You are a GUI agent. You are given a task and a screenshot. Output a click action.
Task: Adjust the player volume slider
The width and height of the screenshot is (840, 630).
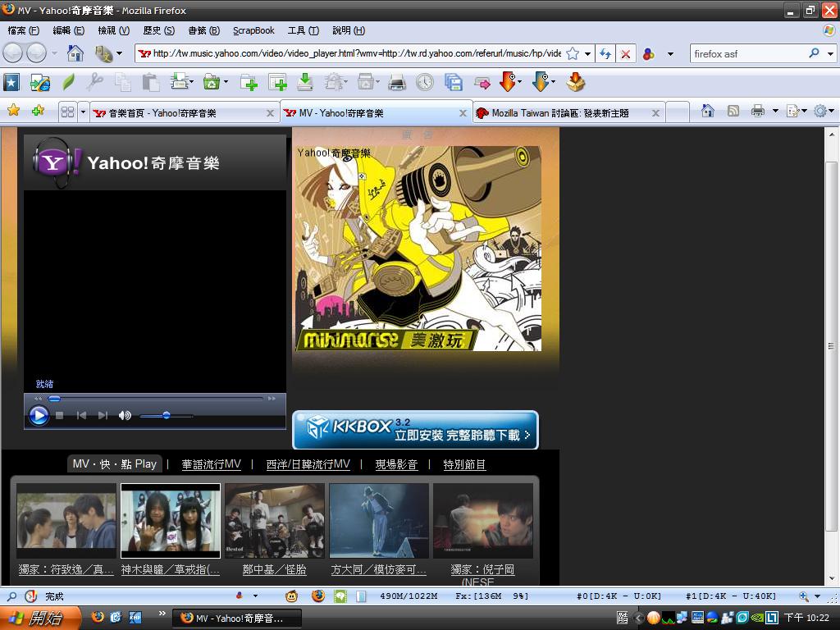tap(166, 415)
